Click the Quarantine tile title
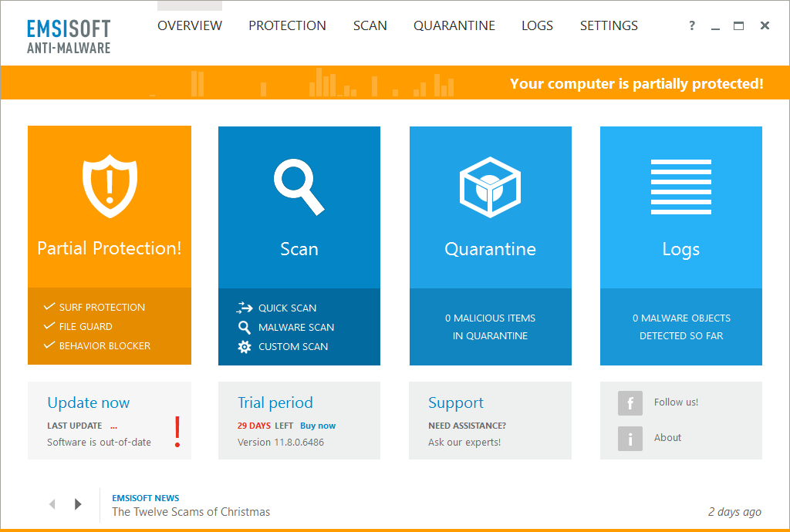Image resolution: width=790 pixels, height=532 pixels. pyautogui.click(x=490, y=249)
